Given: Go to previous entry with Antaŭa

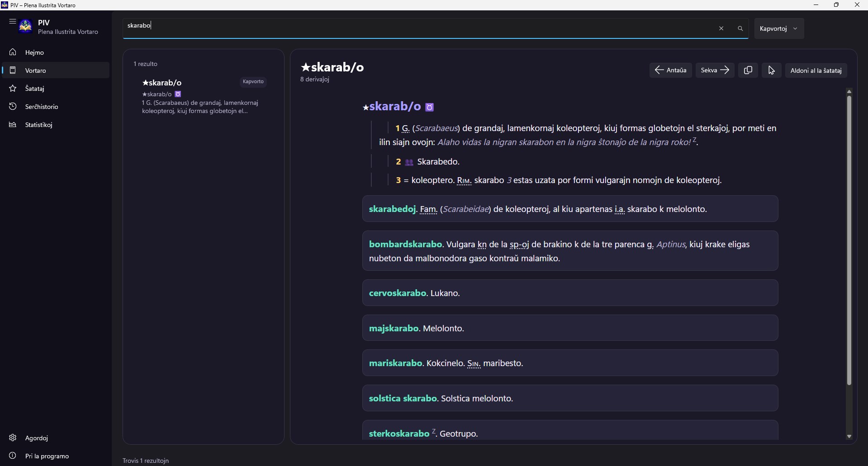Looking at the screenshot, I should click(x=671, y=70).
